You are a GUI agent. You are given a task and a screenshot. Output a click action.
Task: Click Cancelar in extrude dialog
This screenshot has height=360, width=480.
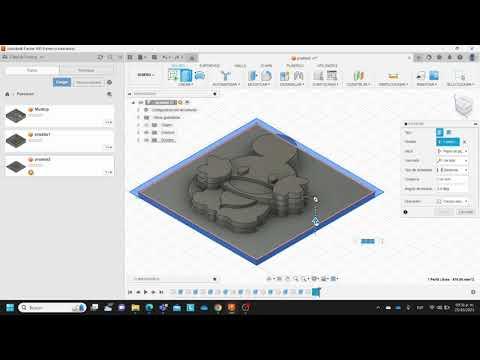pos(465,212)
